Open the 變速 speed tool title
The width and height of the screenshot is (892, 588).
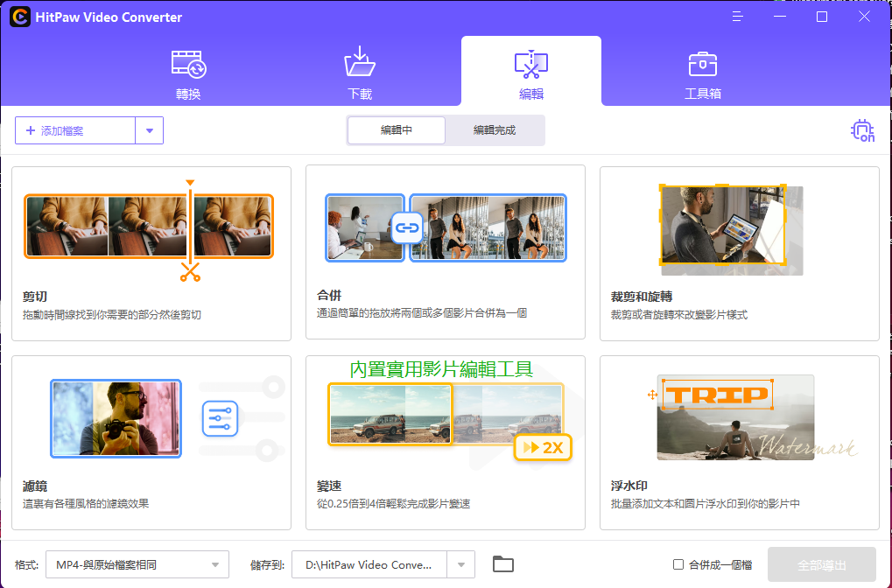point(329,486)
